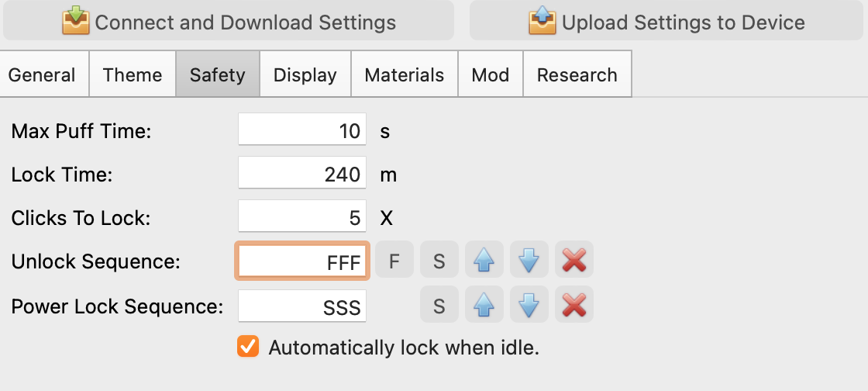This screenshot has width=868, height=391.
Task: Disable Automatically lock when idle checkbox
Action: 248,347
